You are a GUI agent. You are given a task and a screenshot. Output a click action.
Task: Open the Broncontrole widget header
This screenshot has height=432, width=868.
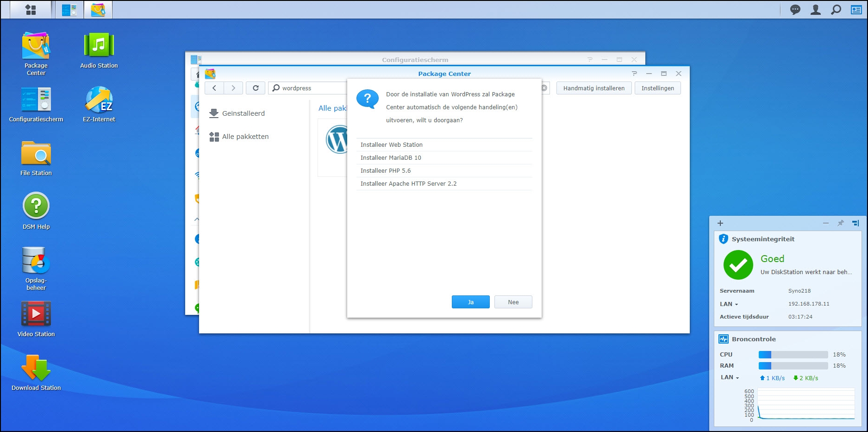point(754,339)
